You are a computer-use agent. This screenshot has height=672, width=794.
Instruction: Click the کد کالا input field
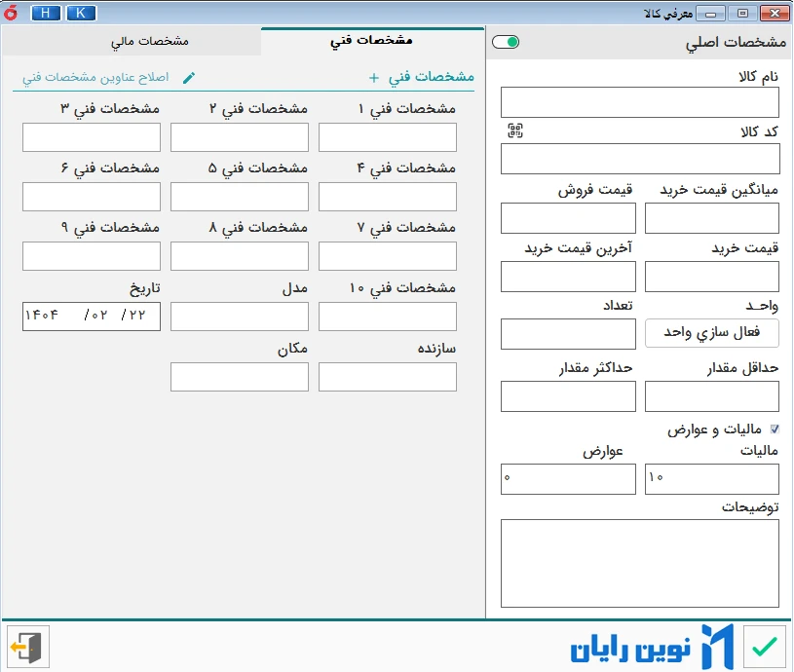tap(639, 159)
